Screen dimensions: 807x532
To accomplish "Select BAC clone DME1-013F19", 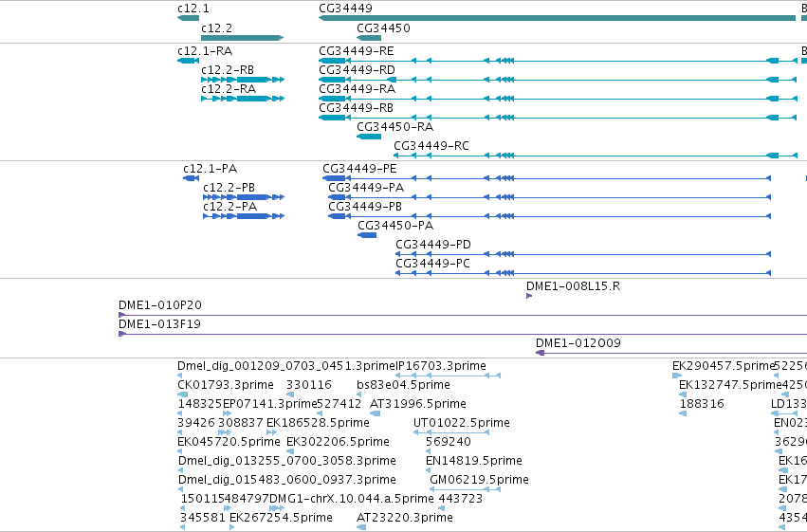I will tap(463, 334).
